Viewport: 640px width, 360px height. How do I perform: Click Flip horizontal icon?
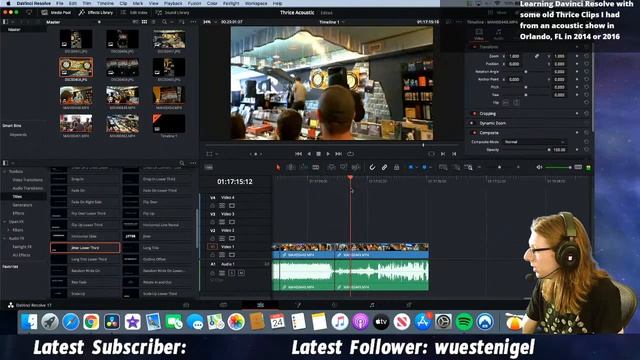pos(506,102)
